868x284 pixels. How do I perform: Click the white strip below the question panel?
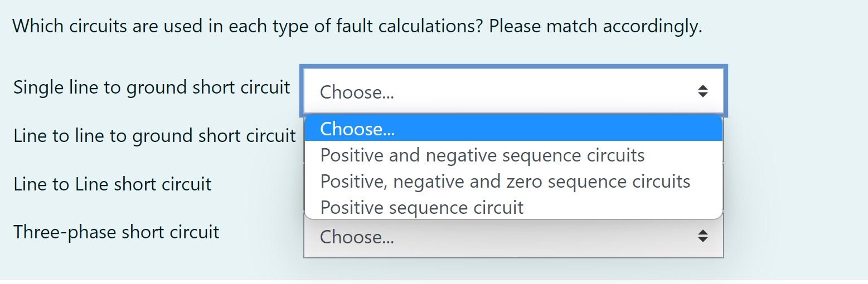[x=434, y=282]
